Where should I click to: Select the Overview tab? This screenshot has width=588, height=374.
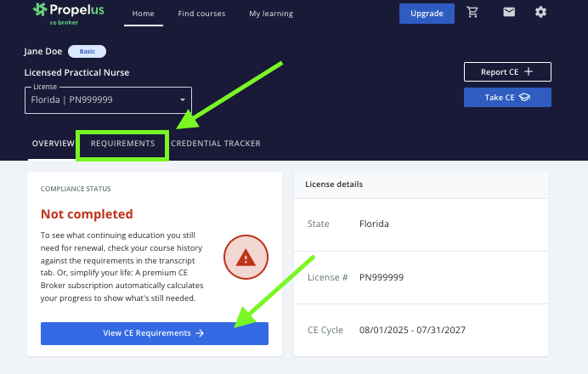pos(53,144)
